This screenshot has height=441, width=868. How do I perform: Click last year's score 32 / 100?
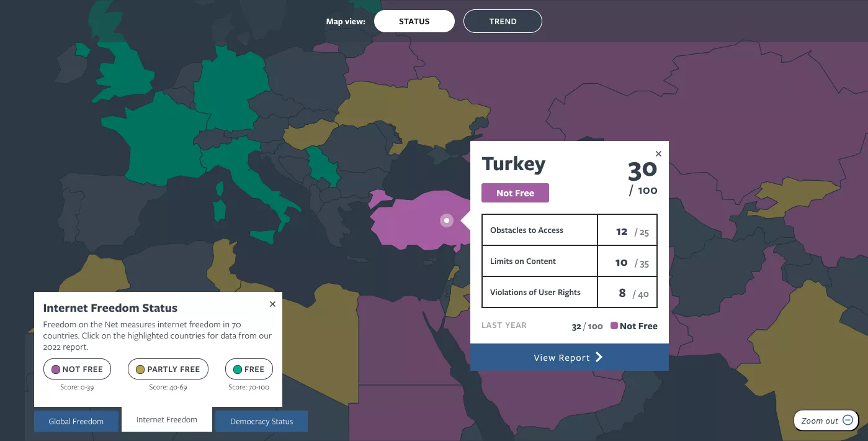(587, 326)
